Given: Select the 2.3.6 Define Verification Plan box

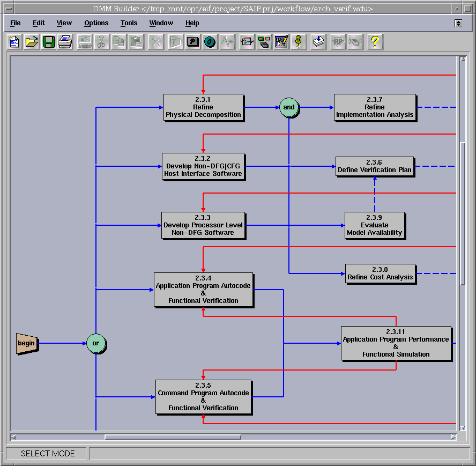Looking at the screenshot, I should [375, 166].
